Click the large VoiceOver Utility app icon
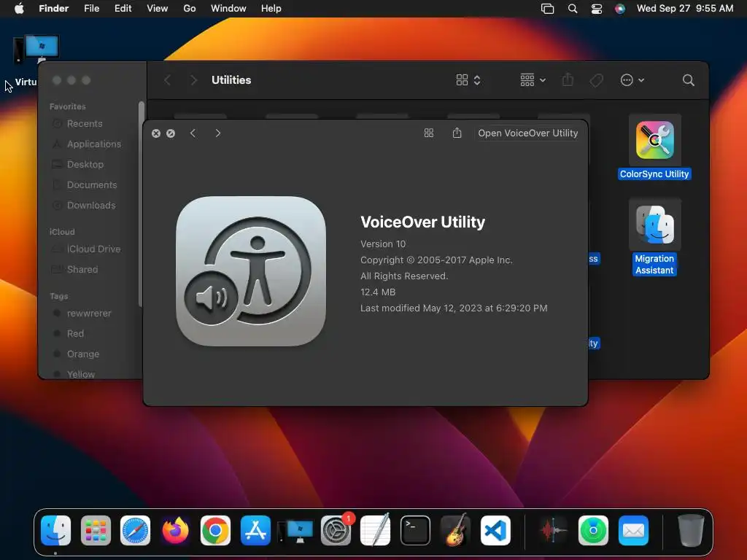747x560 pixels. click(x=251, y=271)
